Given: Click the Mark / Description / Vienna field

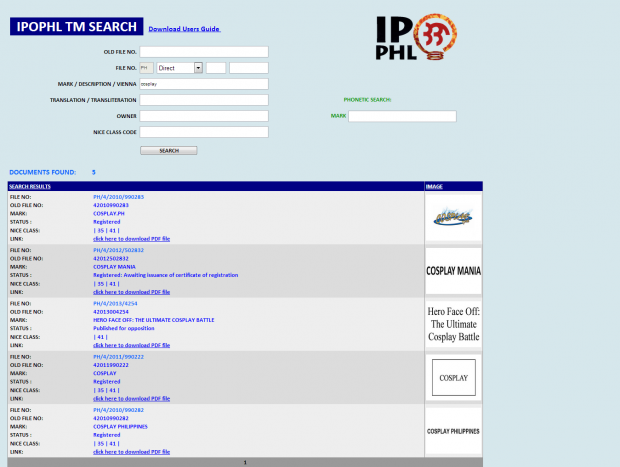Looking at the screenshot, I should (204, 84).
